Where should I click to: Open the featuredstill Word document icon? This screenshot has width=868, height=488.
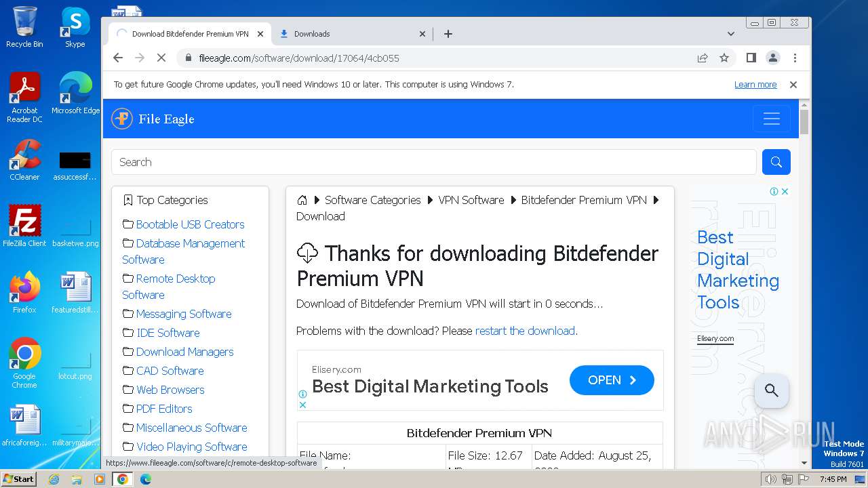click(x=75, y=292)
